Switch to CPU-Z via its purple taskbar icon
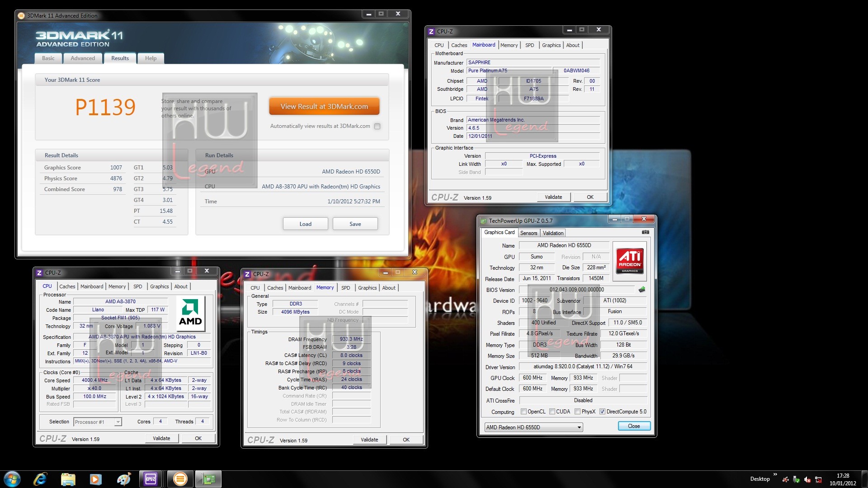Screen dimensions: 868x488 click(151, 479)
